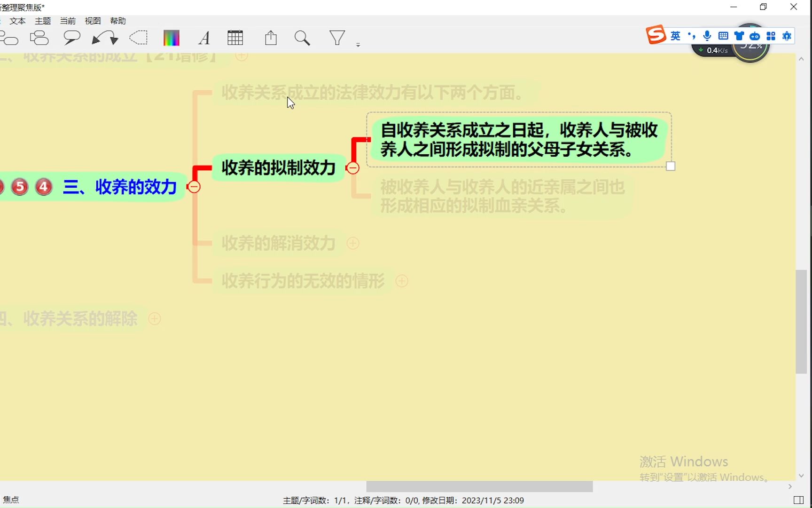Open the 帮助 menu

118,21
